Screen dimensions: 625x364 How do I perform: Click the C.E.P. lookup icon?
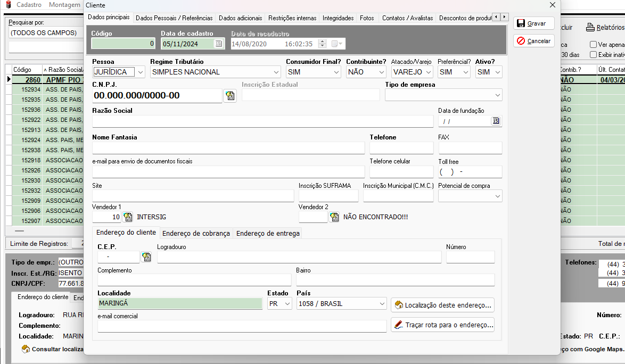(x=146, y=257)
